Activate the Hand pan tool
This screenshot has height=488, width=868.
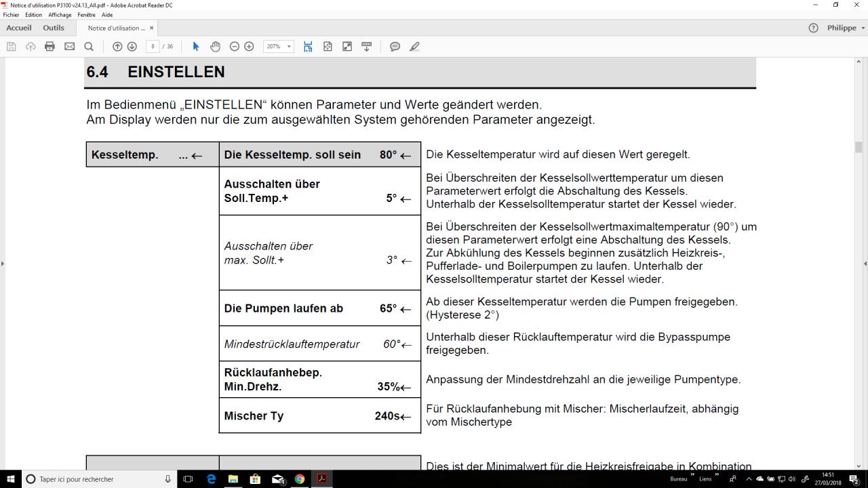click(216, 47)
